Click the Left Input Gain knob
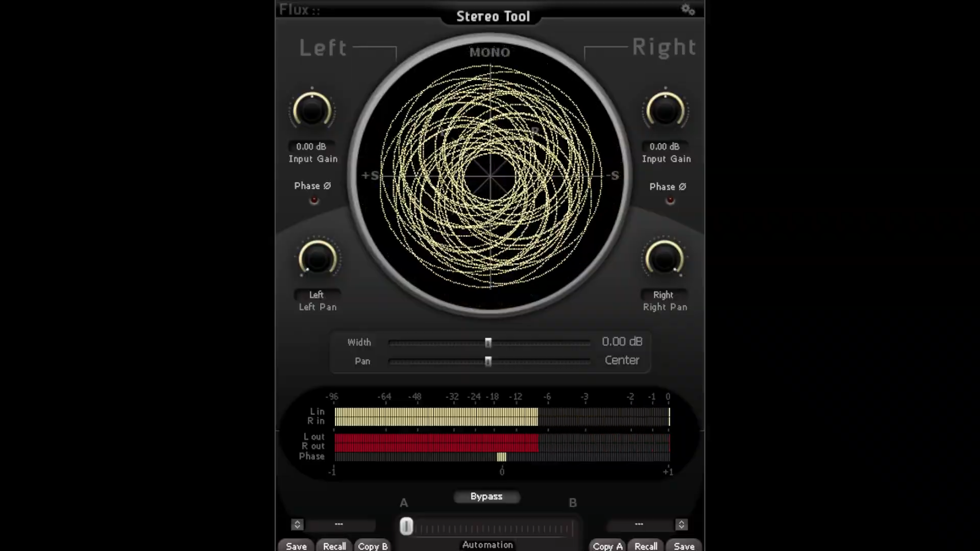980x551 pixels. pos(312,111)
